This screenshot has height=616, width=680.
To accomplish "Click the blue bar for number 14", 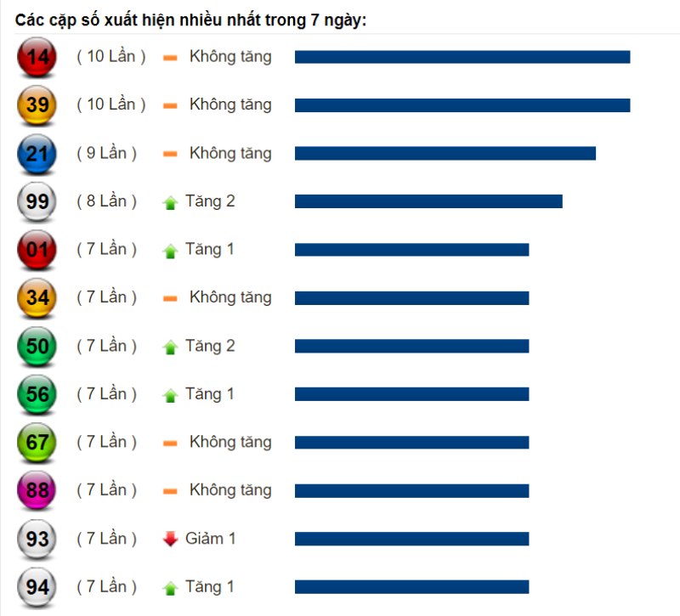I will pos(462,57).
